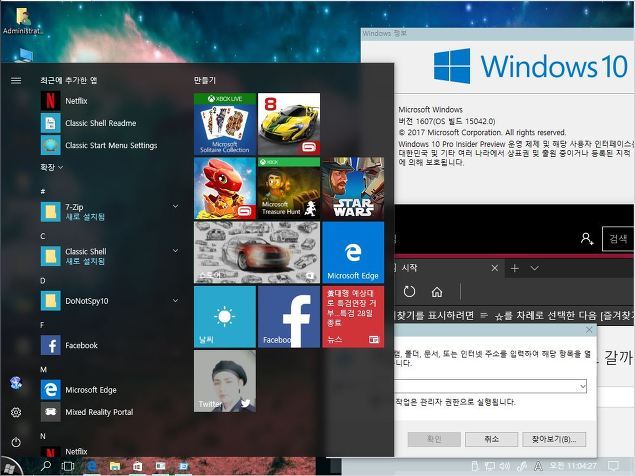Image resolution: width=635 pixels, height=476 pixels.
Task: Click the 검색 search button on the webpage
Action: coord(618,239)
